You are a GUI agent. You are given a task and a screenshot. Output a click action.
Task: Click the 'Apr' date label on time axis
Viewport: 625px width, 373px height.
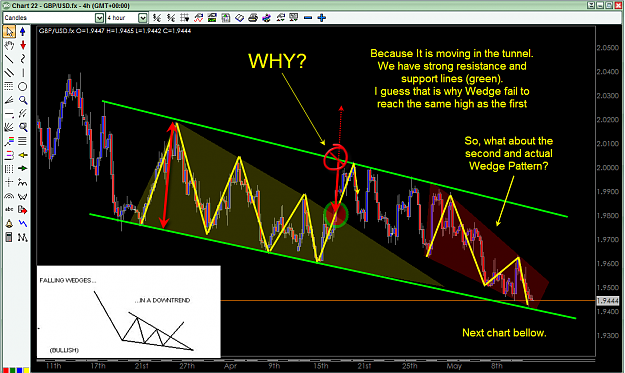point(230,365)
